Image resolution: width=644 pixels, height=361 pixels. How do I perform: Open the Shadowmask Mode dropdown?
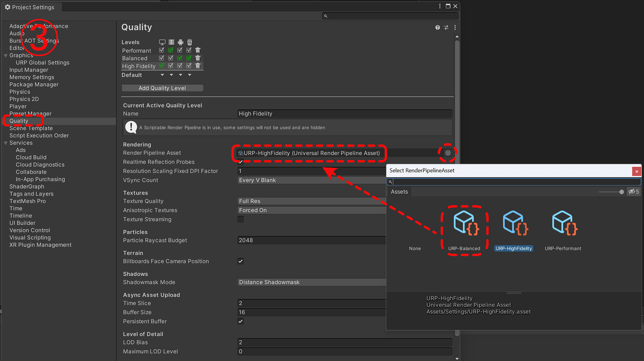(x=311, y=282)
